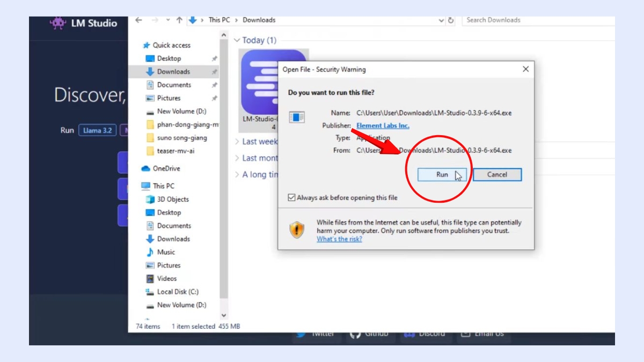The image size is (644, 362).
Task: Click the Search Downloads input field
Action: [x=537, y=20]
